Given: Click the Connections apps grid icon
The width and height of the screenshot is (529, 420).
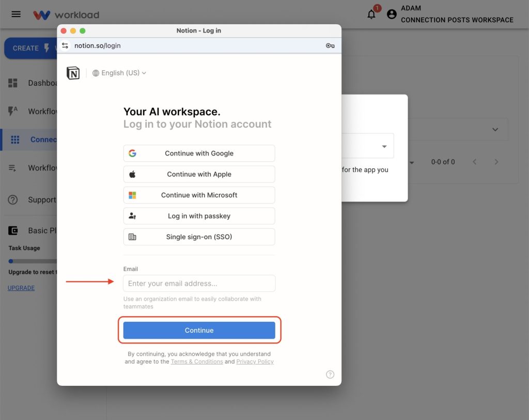Looking at the screenshot, I should tap(15, 139).
